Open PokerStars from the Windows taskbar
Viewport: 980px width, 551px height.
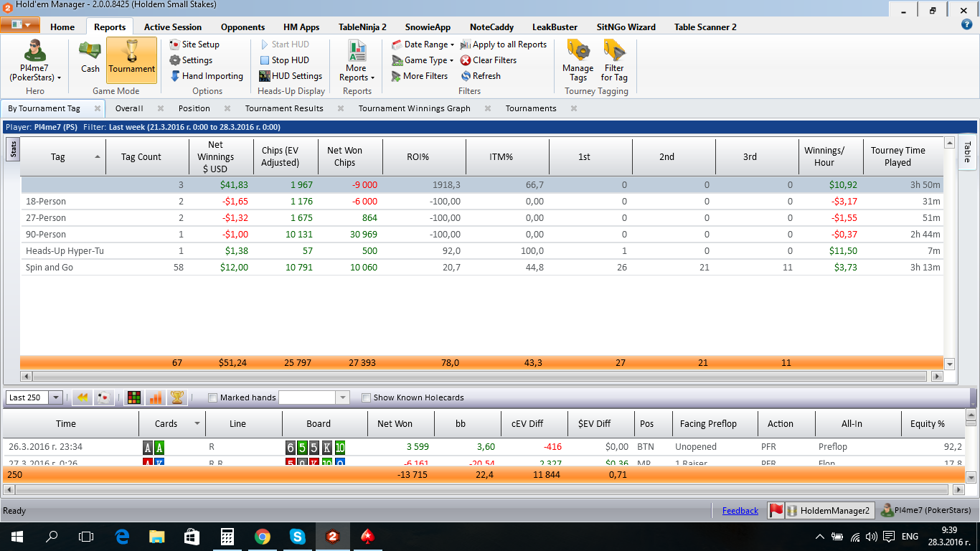click(x=367, y=537)
